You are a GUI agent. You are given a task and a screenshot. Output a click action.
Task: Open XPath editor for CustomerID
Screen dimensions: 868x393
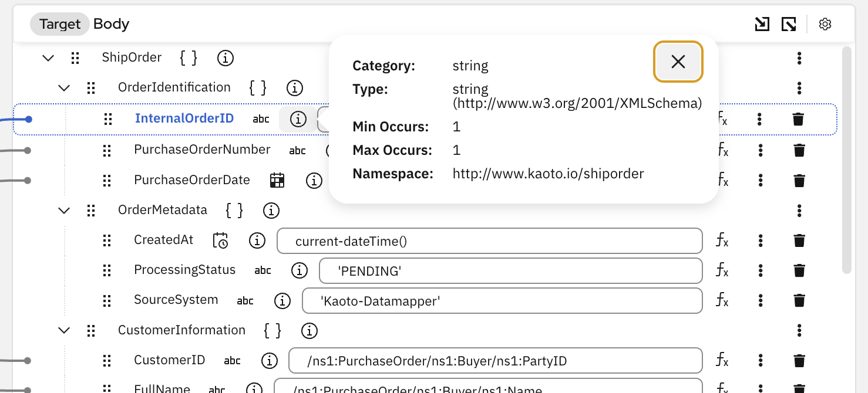723,360
